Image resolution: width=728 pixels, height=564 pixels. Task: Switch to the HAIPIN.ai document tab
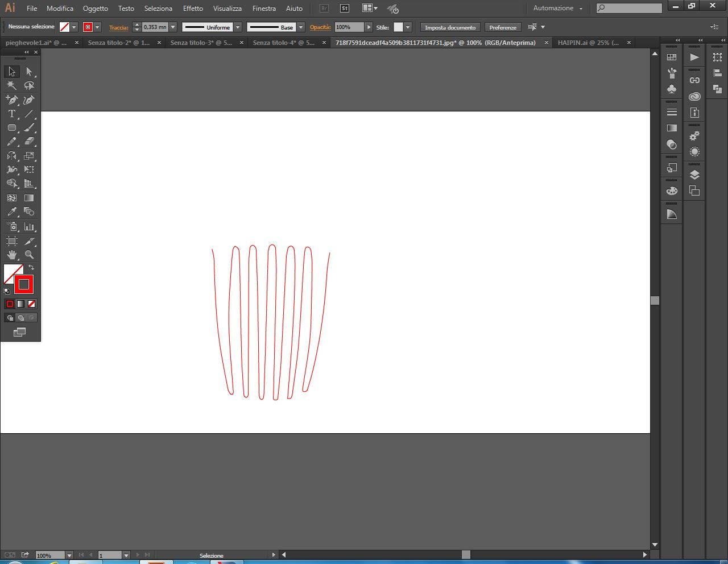click(589, 43)
